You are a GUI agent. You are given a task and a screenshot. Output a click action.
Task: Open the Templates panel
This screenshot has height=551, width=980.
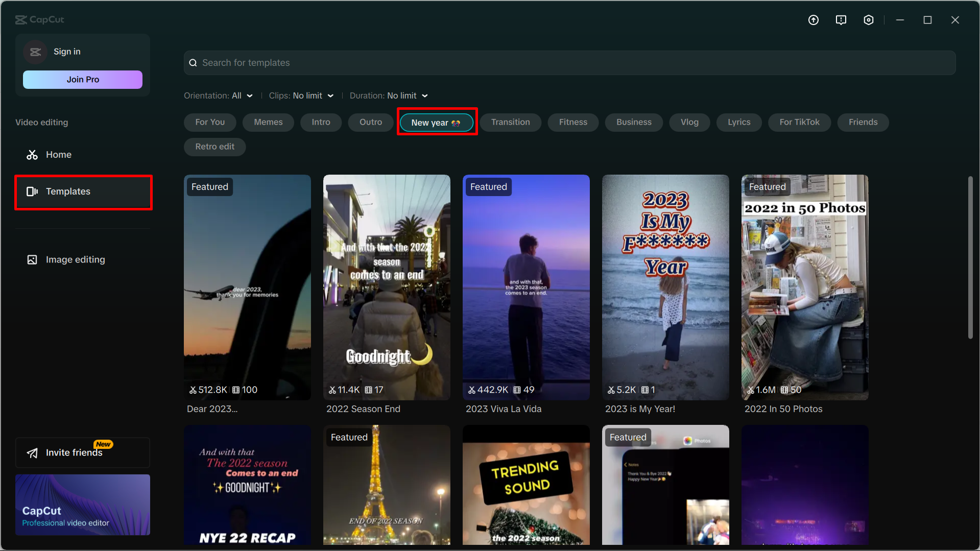point(67,191)
